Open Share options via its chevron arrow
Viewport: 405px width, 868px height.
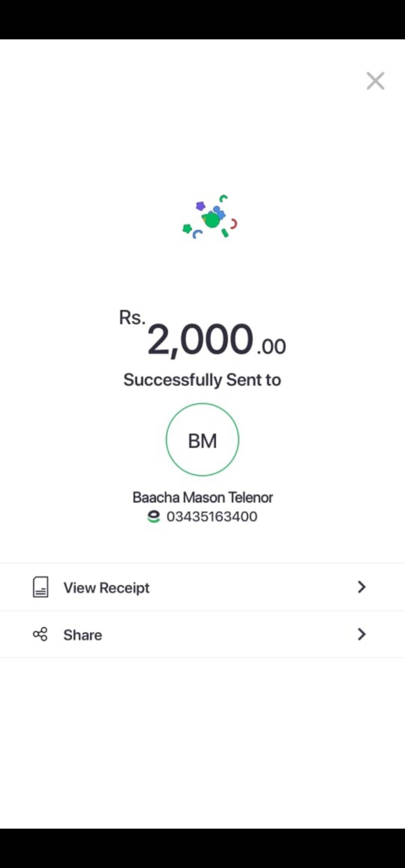361,634
